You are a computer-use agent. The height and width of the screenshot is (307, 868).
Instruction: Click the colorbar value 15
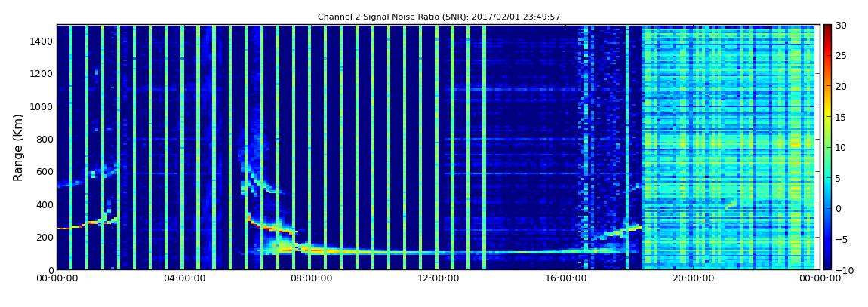click(x=841, y=117)
